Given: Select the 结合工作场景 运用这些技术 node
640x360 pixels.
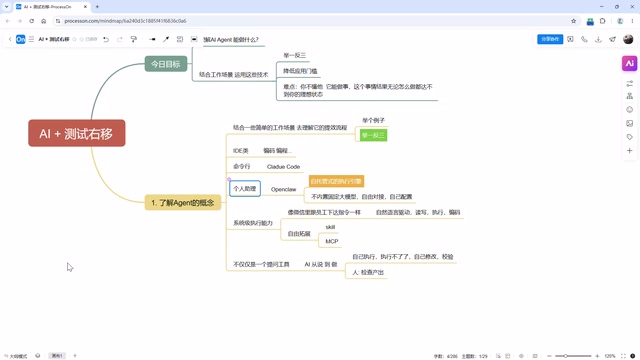Looking at the screenshot, I should [233, 75].
